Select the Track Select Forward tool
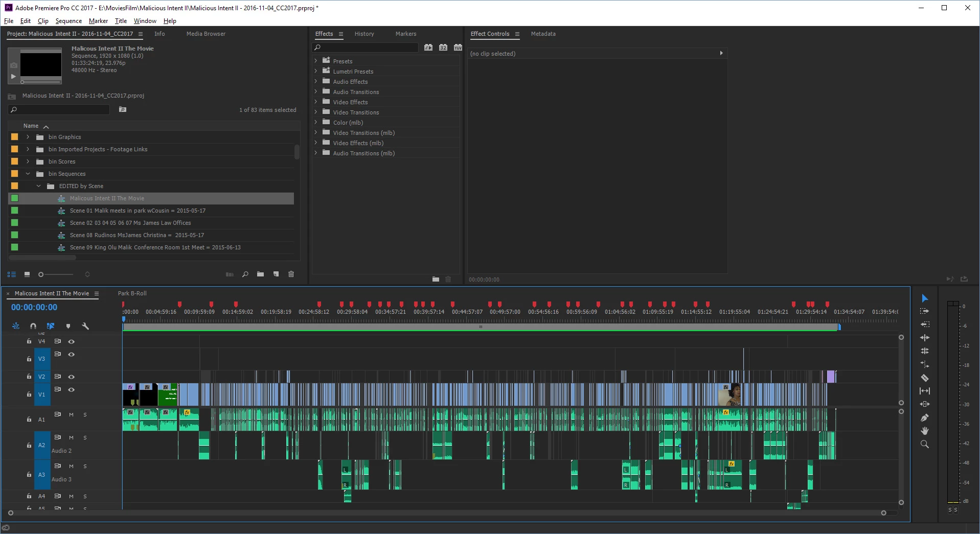Image resolution: width=980 pixels, height=534 pixels. pyautogui.click(x=924, y=311)
